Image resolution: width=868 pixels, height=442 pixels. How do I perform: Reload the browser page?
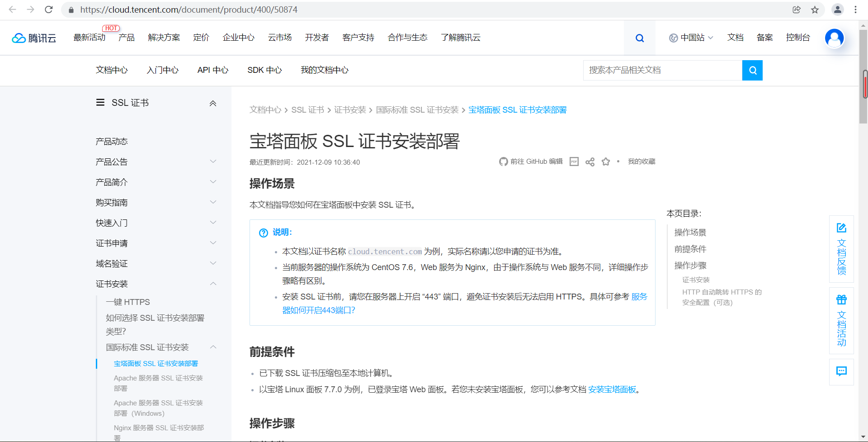49,10
